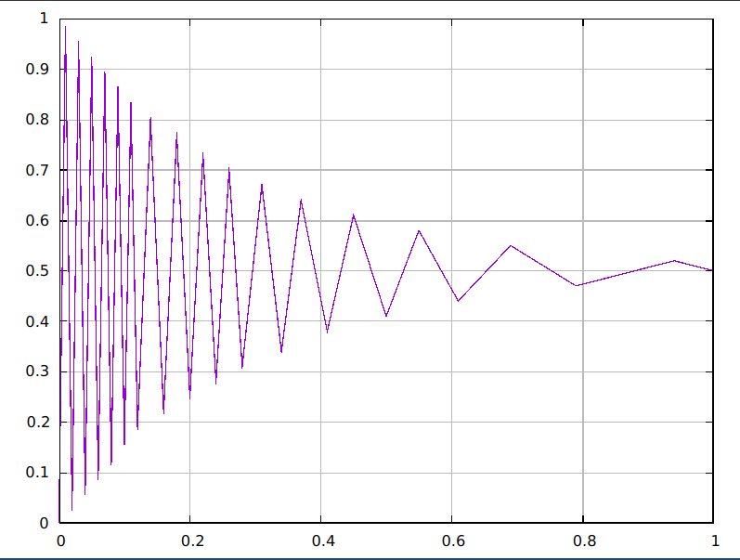Click the 0.3 y-axis tick label
The width and height of the screenshot is (740, 560).
click(x=37, y=371)
